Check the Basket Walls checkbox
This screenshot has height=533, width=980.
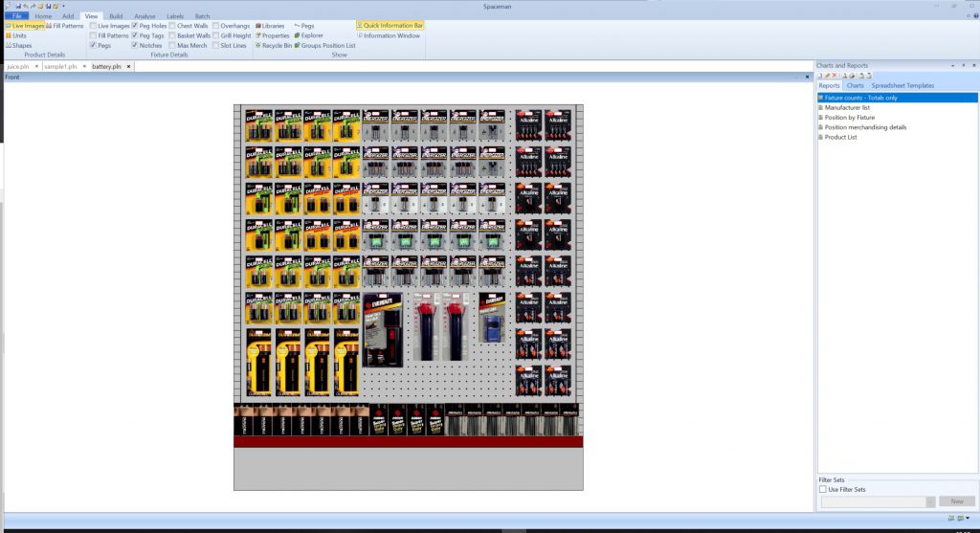tap(172, 35)
